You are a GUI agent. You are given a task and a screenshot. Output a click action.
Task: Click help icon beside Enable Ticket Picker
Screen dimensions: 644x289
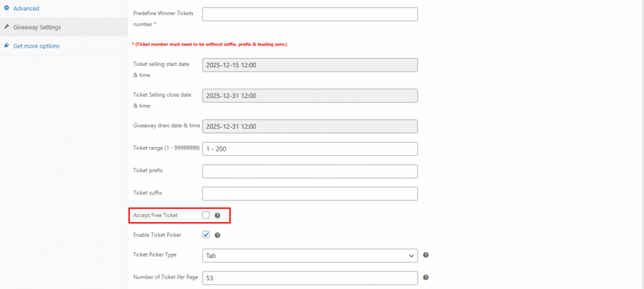[218, 235]
